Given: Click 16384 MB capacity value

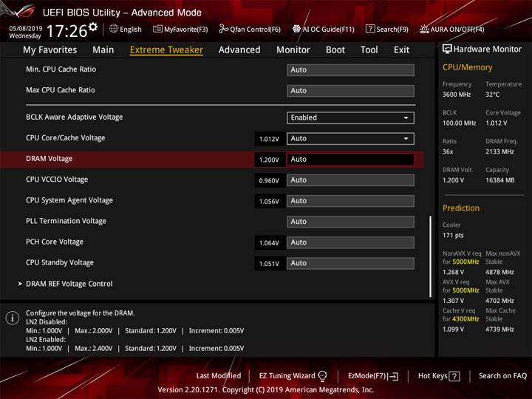Looking at the screenshot, I should pyautogui.click(x=499, y=180).
